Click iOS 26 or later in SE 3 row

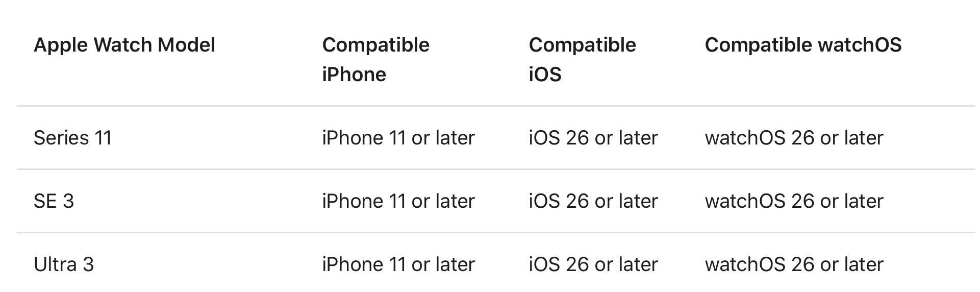point(593,201)
